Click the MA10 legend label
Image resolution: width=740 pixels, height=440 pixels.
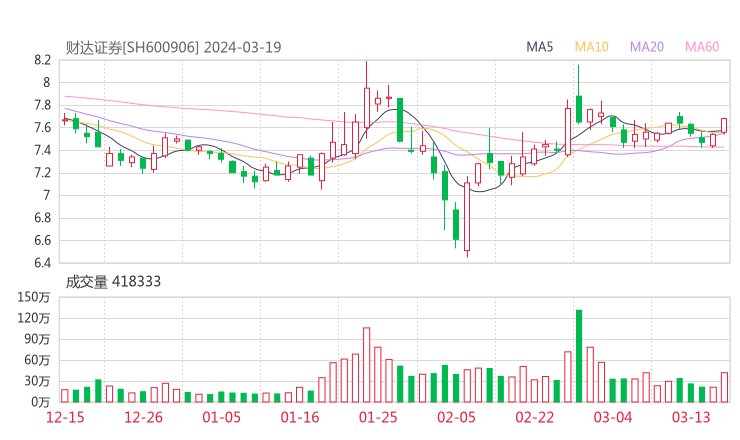coord(591,47)
